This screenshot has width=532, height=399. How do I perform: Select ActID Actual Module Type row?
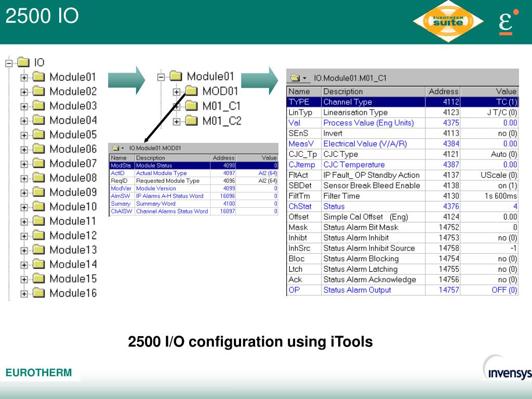(x=194, y=173)
